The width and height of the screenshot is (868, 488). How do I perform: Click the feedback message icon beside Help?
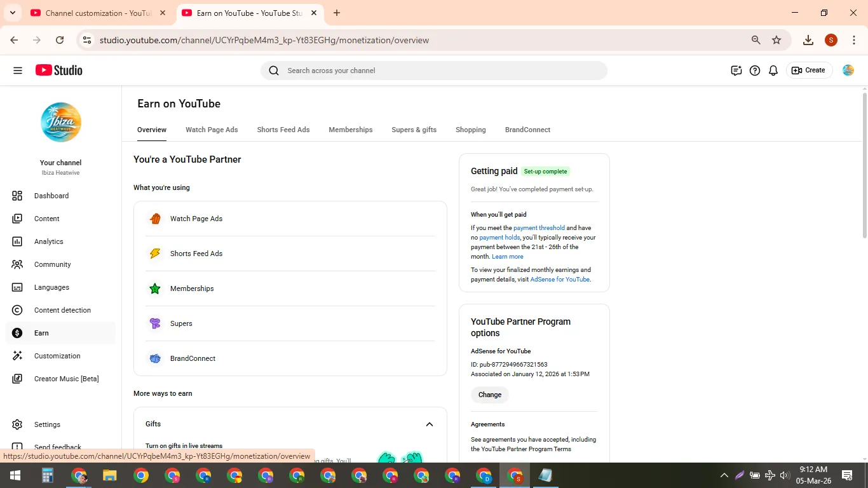pos(736,71)
